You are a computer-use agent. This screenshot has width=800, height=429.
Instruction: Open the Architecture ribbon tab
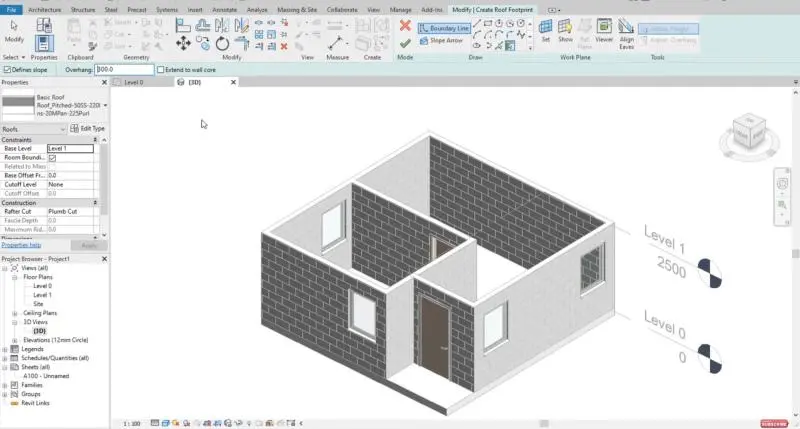(x=44, y=9)
